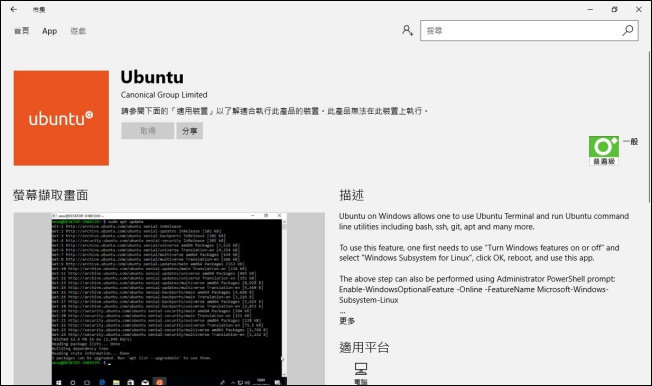Click the 適用平台 section heading

364,347
